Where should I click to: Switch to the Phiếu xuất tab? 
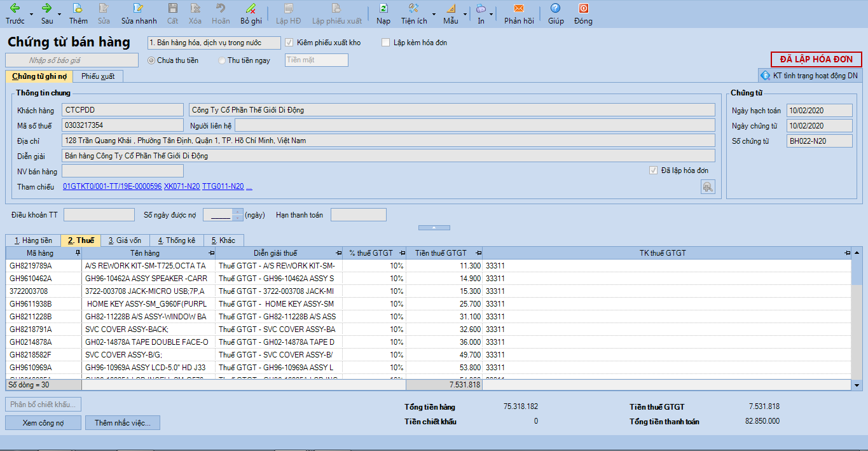pos(98,76)
